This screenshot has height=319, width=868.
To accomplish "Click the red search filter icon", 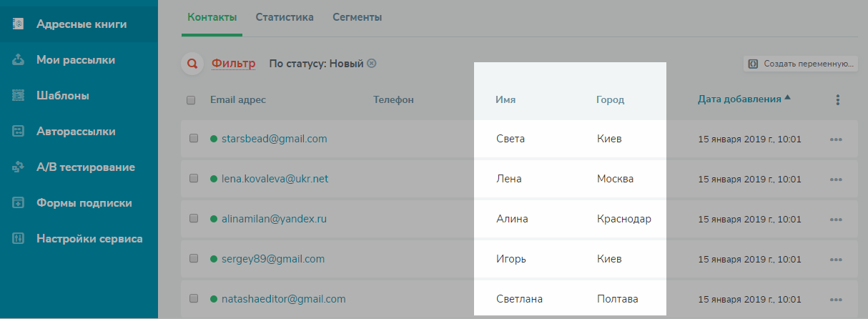I will 192,64.
